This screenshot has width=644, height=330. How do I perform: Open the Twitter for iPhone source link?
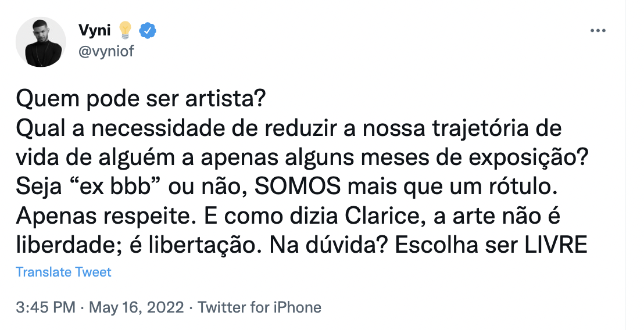click(259, 307)
